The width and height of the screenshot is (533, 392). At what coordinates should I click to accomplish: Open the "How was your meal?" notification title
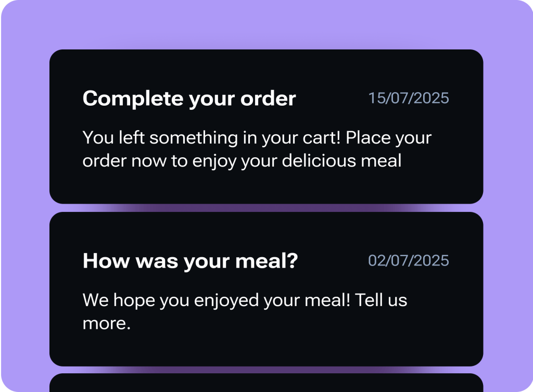[x=190, y=260]
